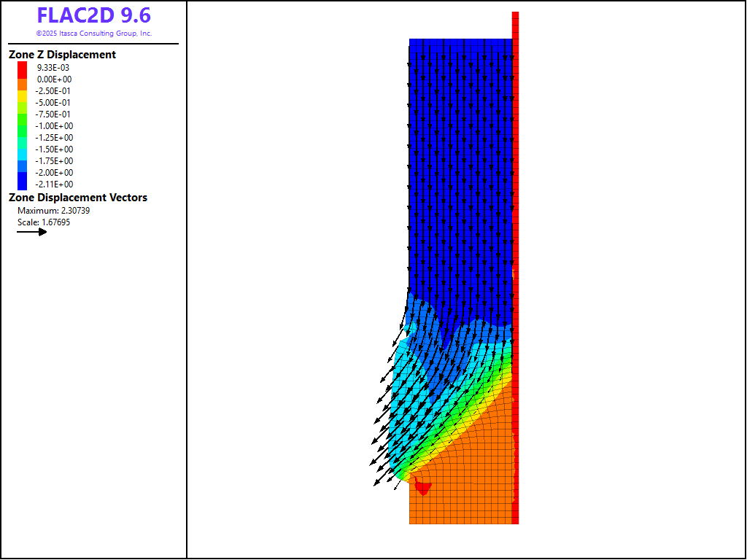Select the Zone Displacement Vectors legend heading
This screenshot has height=560, width=747.
click(77, 198)
